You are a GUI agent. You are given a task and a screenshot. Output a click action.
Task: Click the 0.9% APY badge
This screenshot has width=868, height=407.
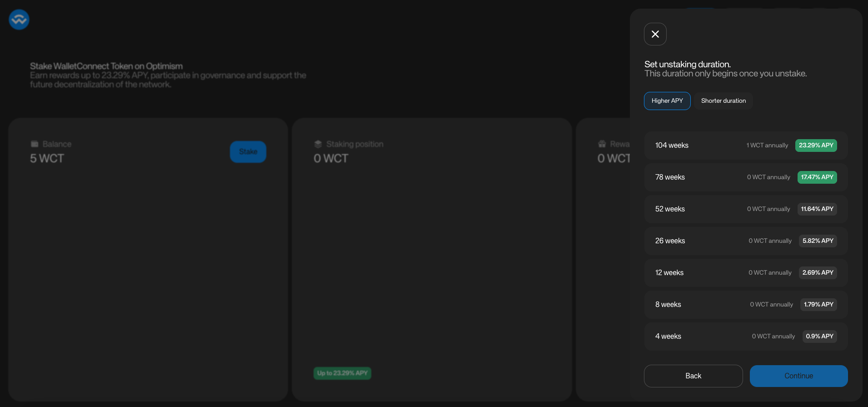tap(819, 337)
